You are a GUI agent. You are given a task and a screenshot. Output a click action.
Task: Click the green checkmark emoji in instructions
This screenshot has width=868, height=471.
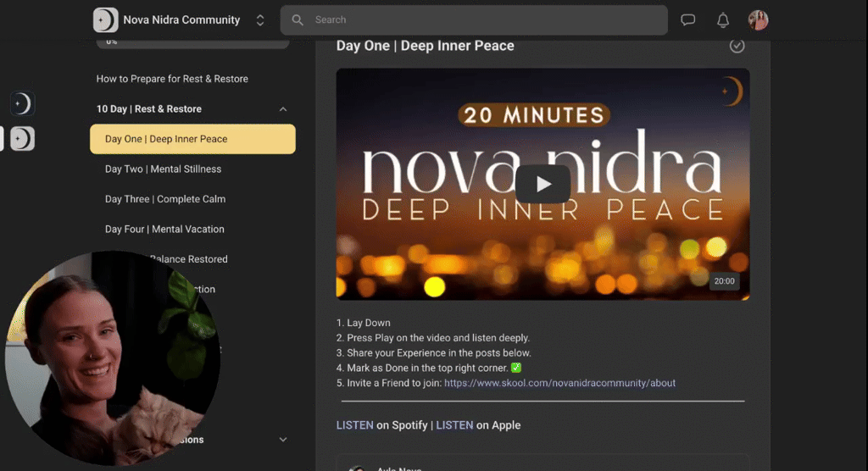point(516,368)
